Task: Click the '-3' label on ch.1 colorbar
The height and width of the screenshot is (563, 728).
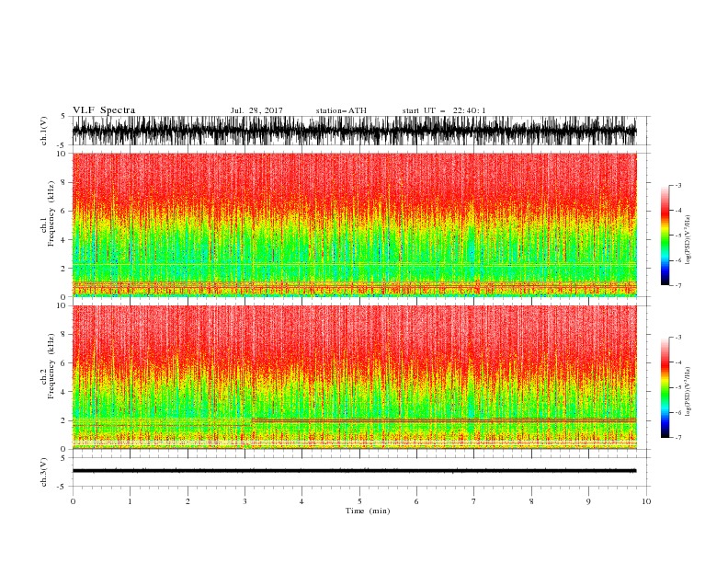Action: tap(678, 185)
